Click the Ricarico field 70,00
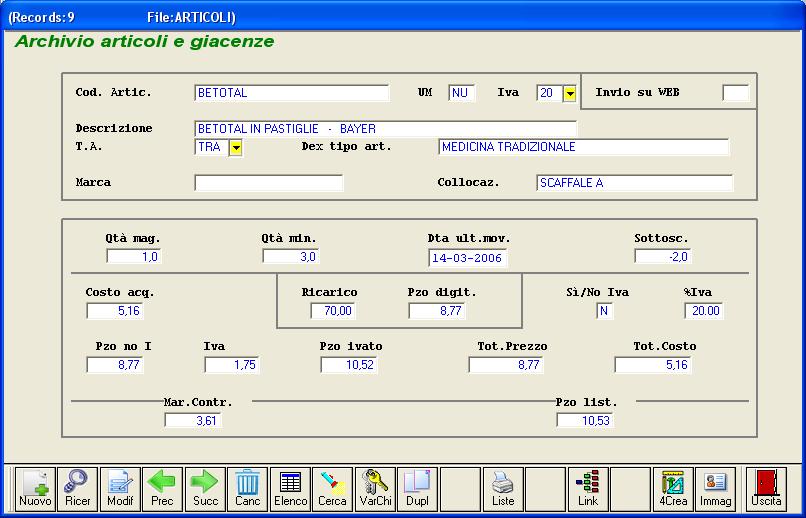 click(333, 311)
